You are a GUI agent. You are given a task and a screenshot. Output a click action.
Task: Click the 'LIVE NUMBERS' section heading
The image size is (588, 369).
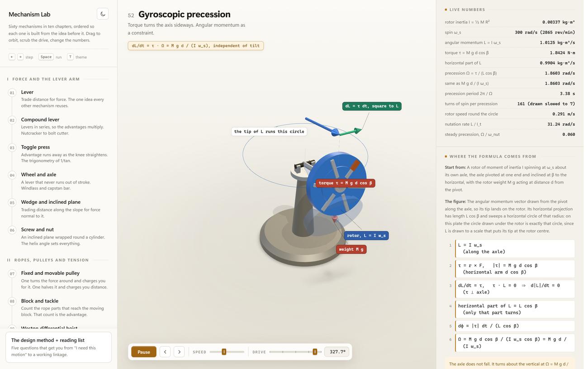pos(467,10)
